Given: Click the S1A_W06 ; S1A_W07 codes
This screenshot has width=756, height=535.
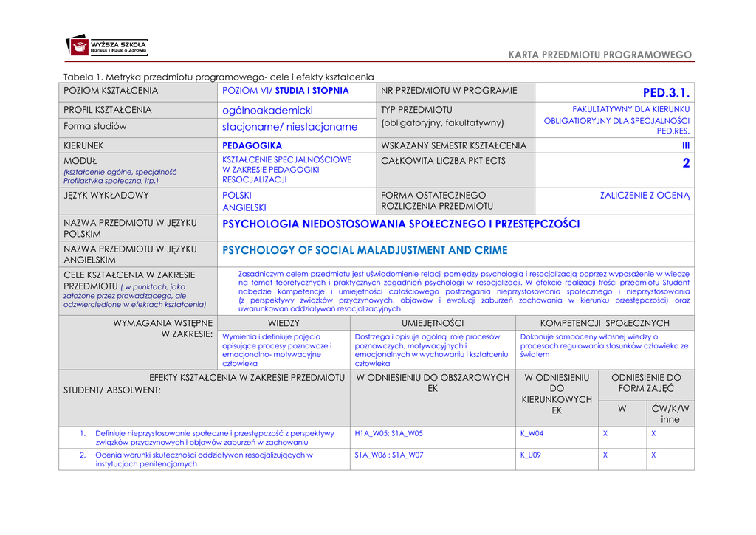Looking at the screenshot, I should 389,455.
